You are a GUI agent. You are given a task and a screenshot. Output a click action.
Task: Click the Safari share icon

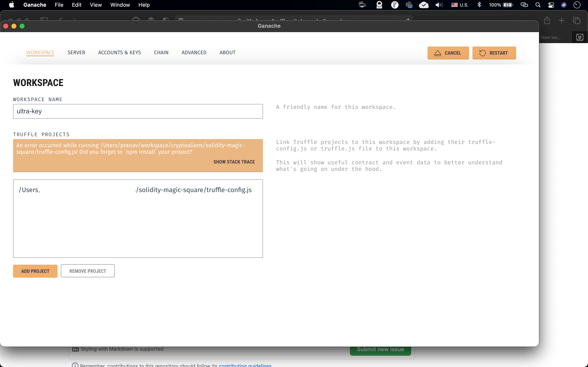547,20
